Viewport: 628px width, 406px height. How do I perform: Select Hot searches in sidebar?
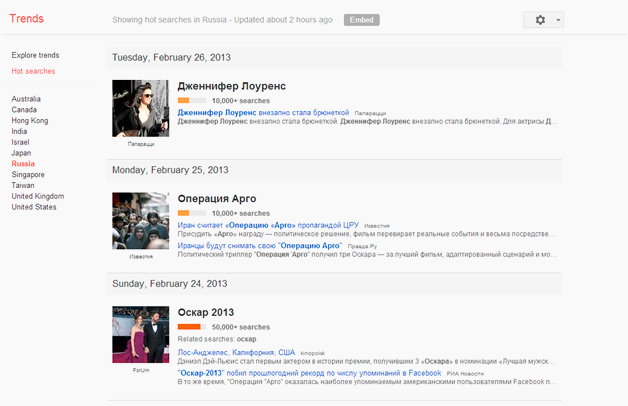point(33,71)
